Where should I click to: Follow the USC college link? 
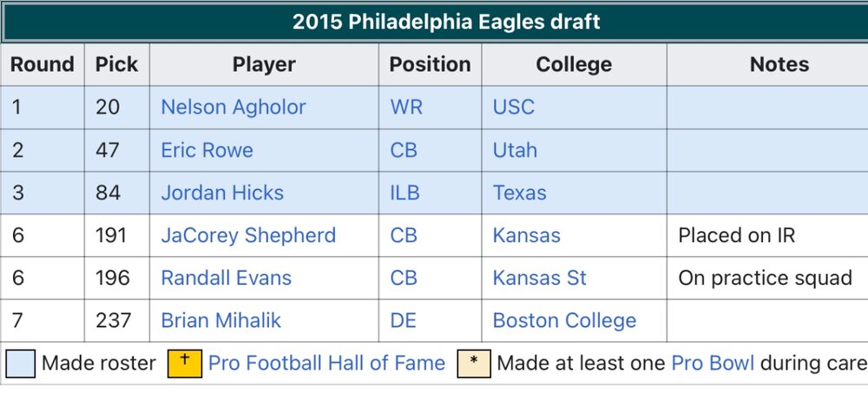514,107
